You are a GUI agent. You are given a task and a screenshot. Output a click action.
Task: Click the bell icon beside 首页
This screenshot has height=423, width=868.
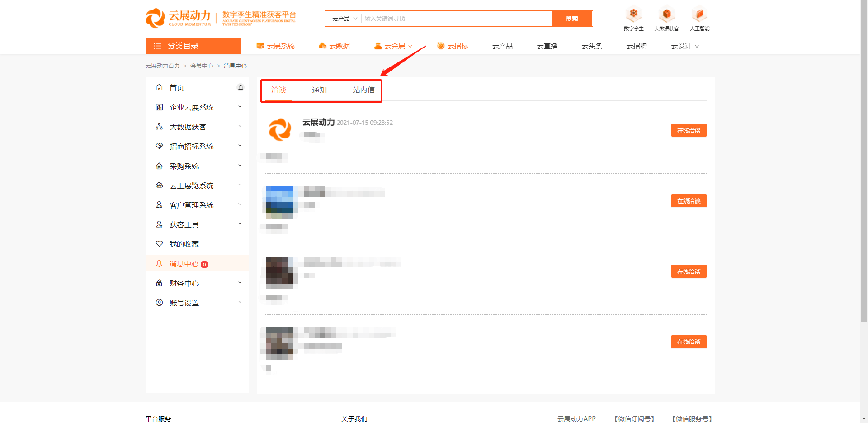[241, 88]
